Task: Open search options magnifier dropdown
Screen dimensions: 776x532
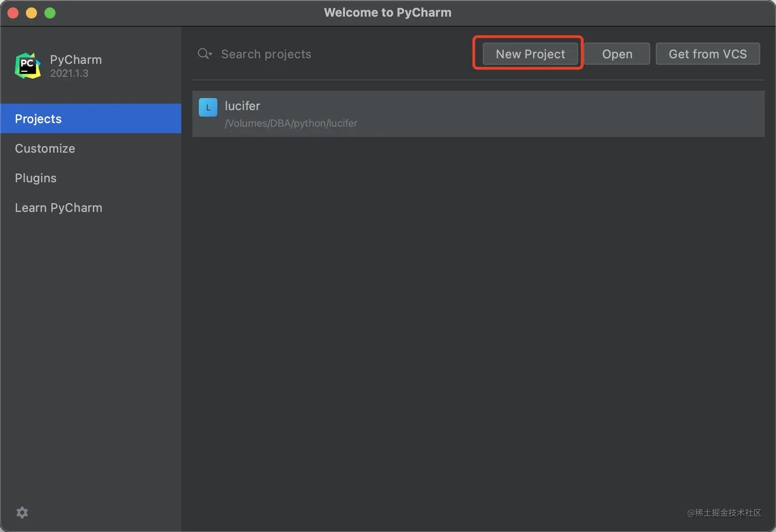Action: click(205, 54)
